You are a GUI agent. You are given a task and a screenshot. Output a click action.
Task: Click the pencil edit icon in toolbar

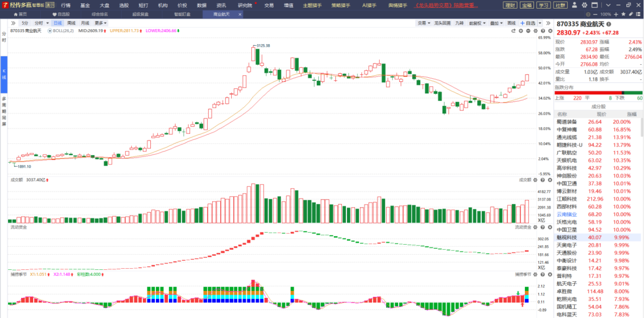[631, 14]
